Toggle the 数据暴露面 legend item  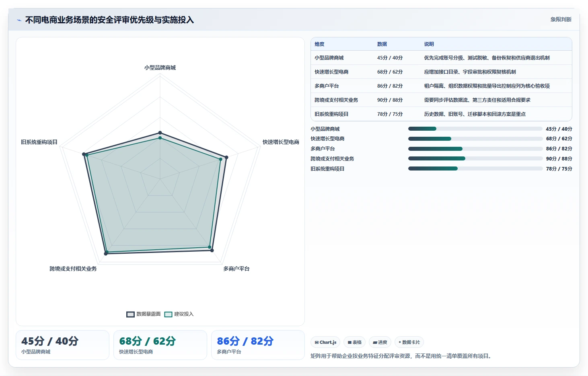(x=144, y=314)
